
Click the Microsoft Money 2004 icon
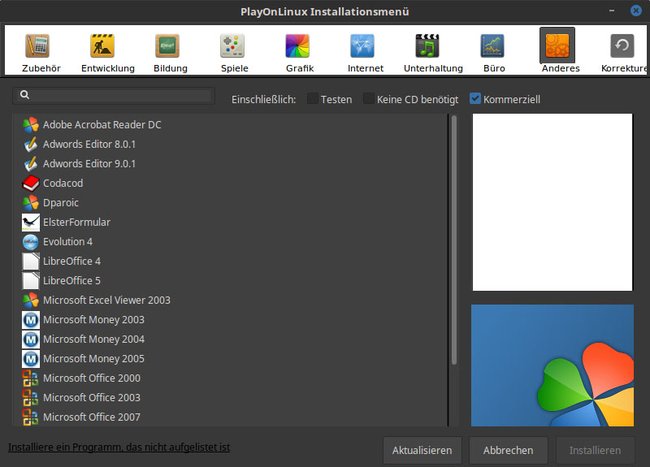click(x=31, y=339)
